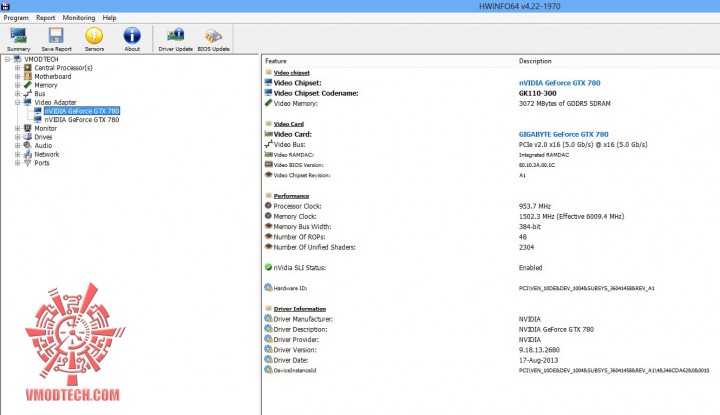Click the Enabled SLI status value
This screenshot has width=720, height=415.
click(x=530, y=268)
